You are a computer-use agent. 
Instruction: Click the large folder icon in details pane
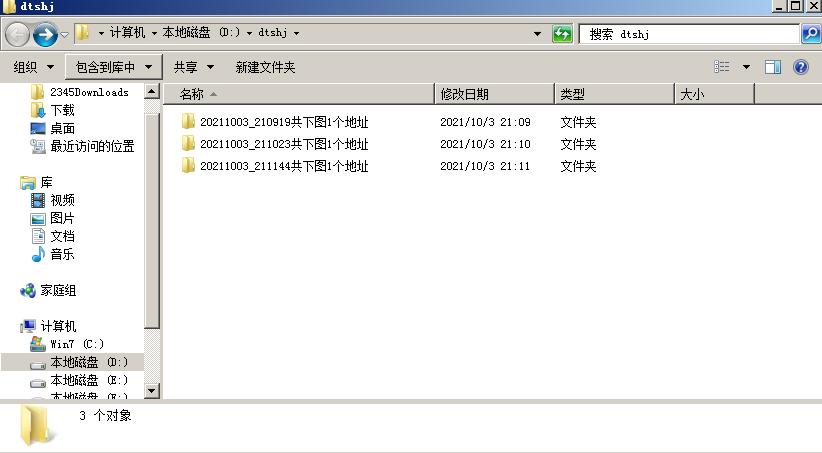pyautogui.click(x=37, y=426)
